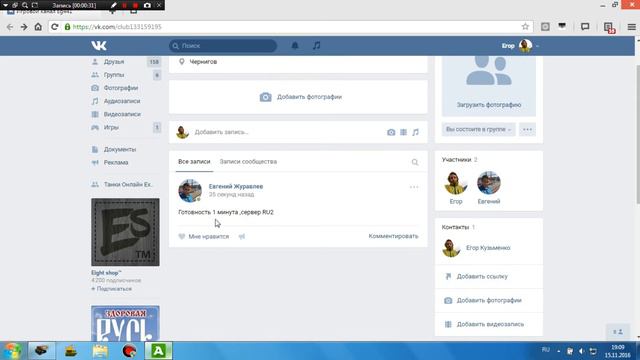
Task: Click 'Добавить видеозапись' in right panel
Action: pyautogui.click(x=490, y=324)
